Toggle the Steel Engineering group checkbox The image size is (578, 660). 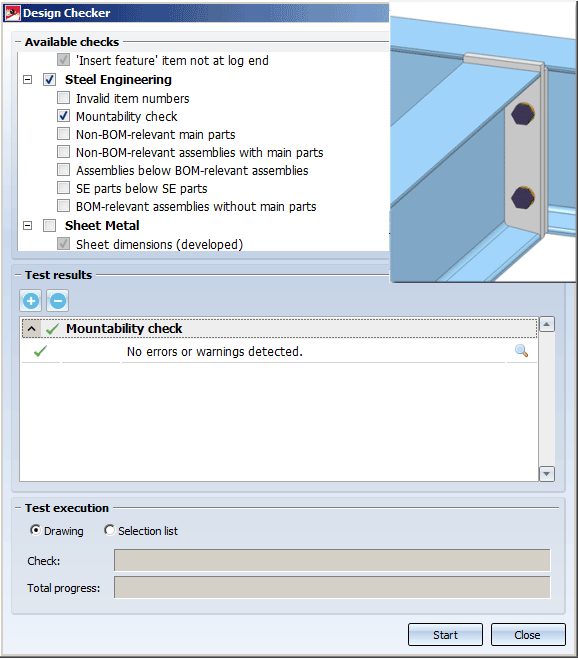[50, 80]
